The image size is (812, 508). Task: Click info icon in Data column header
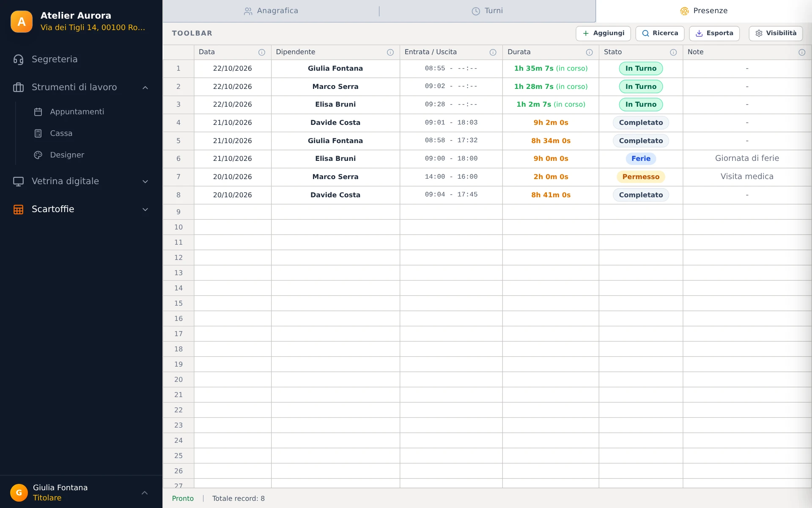(262, 52)
